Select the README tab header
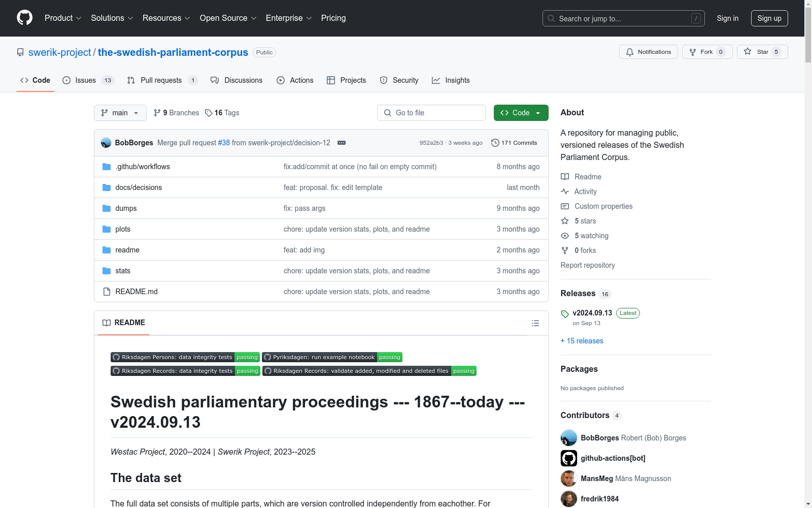The width and height of the screenshot is (812, 508). [x=124, y=323]
